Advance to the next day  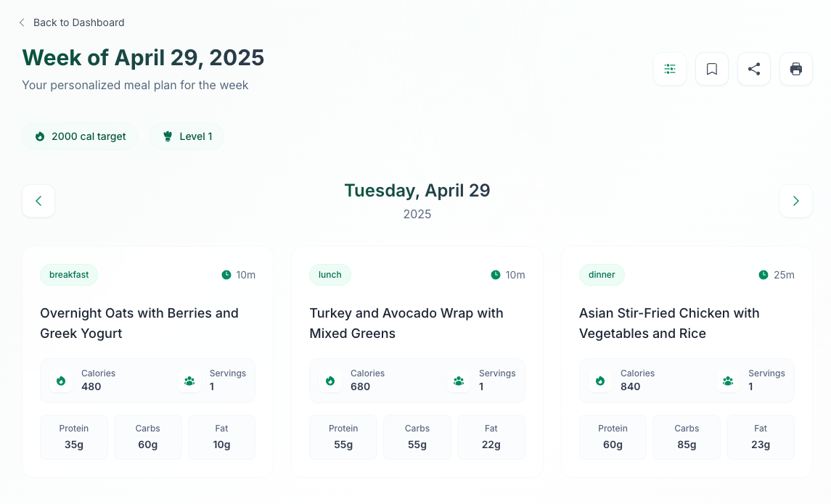[x=796, y=201]
